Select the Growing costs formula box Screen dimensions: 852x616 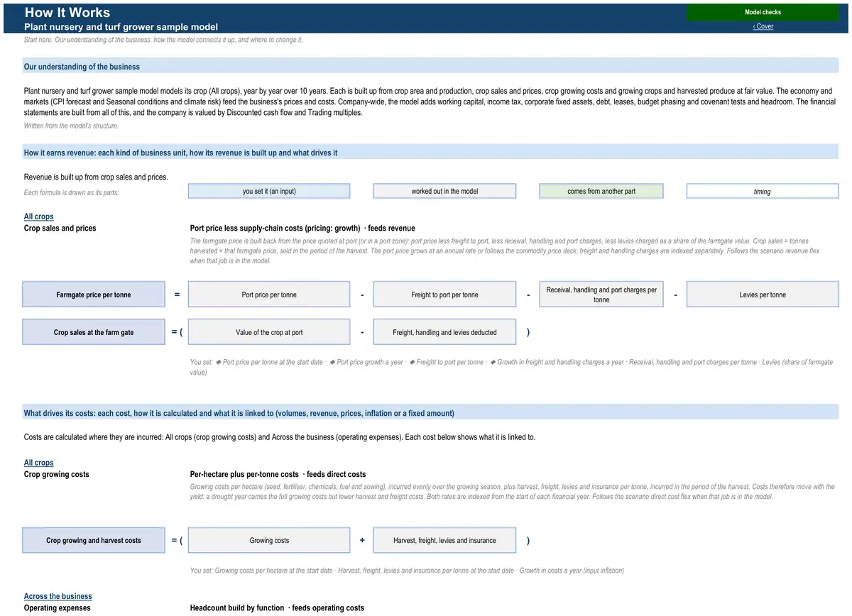[269, 540]
